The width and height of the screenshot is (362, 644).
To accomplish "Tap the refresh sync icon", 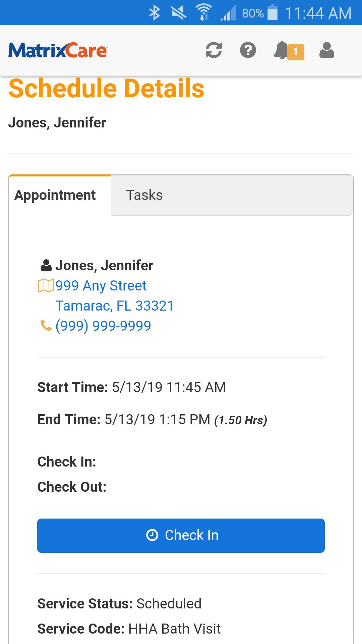I will coord(214,50).
